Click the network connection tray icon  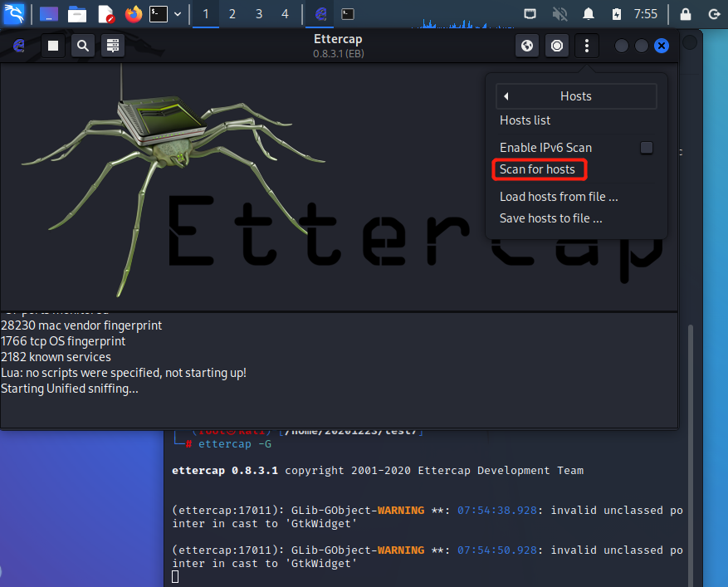point(530,14)
